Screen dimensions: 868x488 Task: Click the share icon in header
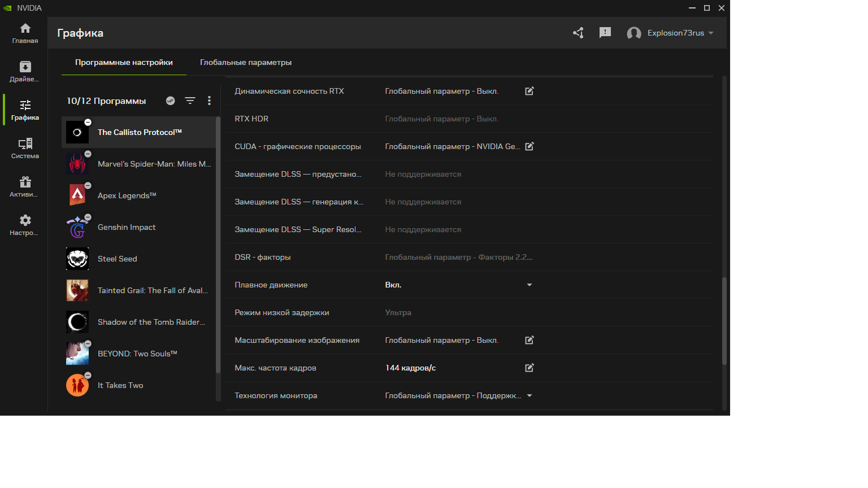tap(578, 33)
